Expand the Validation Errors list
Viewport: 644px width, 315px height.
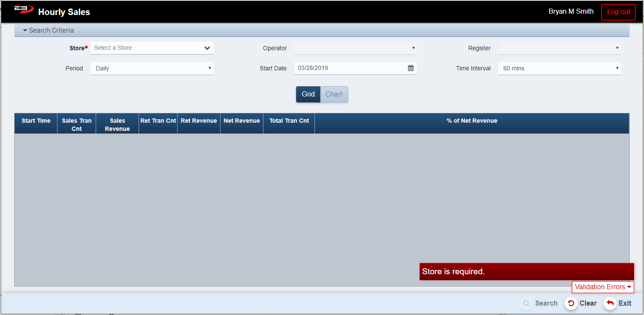(602, 287)
